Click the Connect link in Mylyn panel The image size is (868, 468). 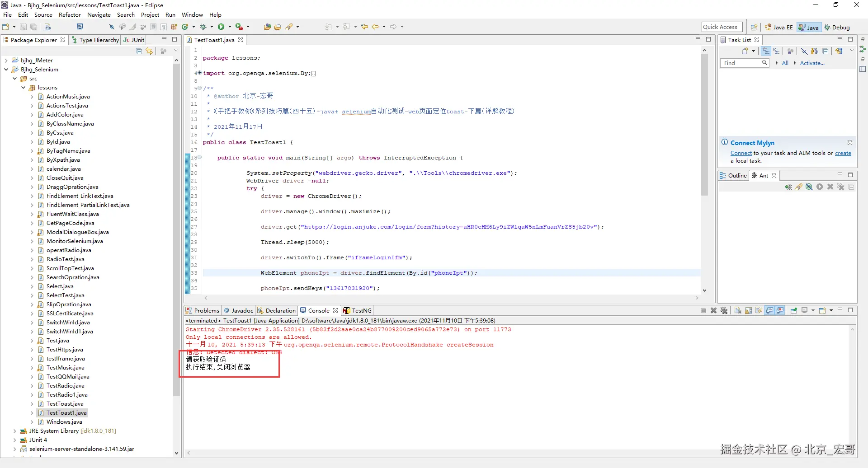tap(741, 153)
